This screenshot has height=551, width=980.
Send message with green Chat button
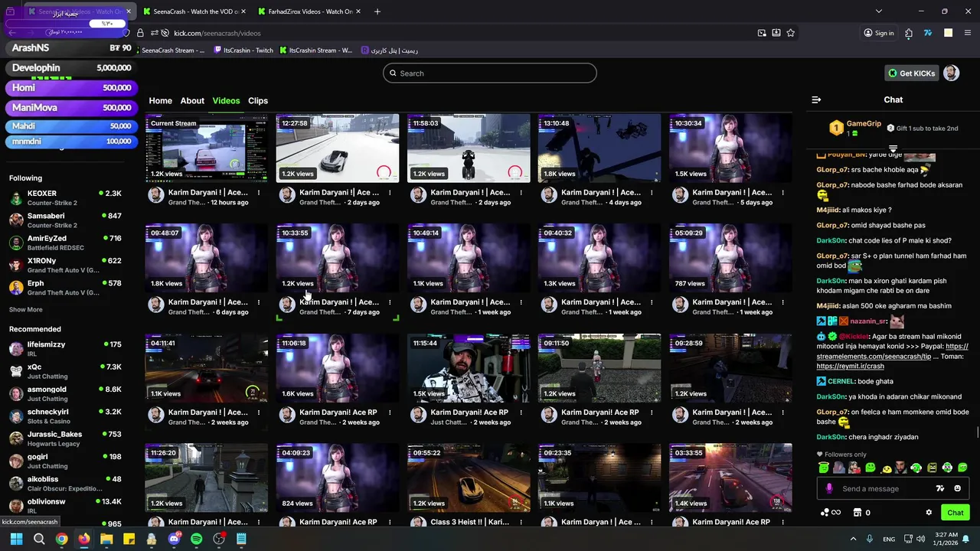tap(955, 513)
